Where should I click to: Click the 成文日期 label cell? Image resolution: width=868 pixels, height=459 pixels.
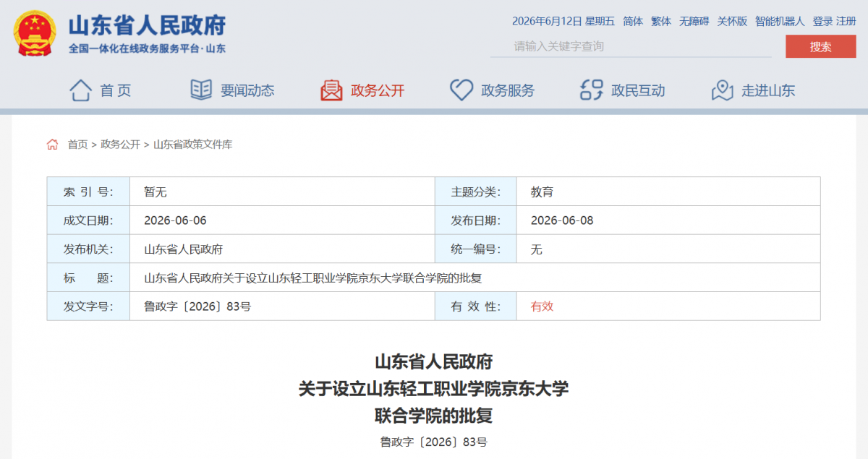click(x=88, y=220)
